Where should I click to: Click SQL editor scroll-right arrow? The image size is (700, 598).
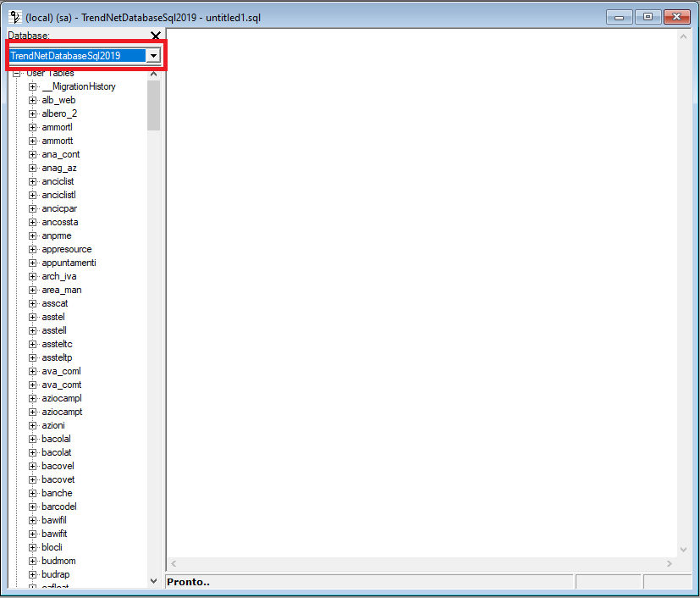point(670,563)
